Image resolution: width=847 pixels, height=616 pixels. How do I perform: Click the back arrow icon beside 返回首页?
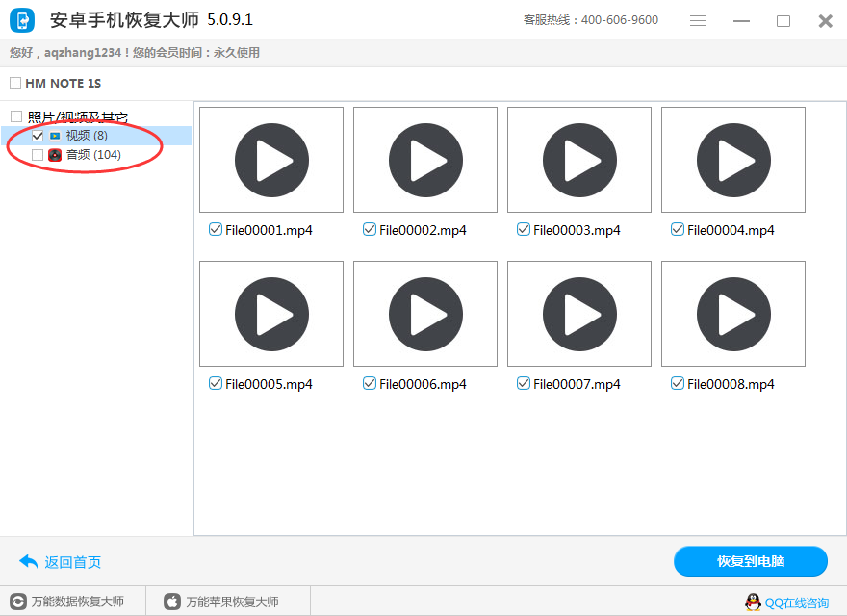click(x=28, y=562)
